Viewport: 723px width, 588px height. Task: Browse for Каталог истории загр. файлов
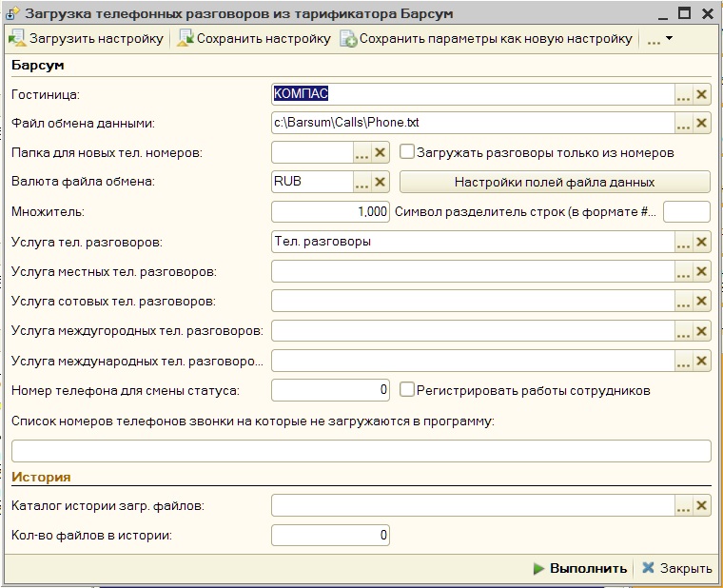pos(683,505)
